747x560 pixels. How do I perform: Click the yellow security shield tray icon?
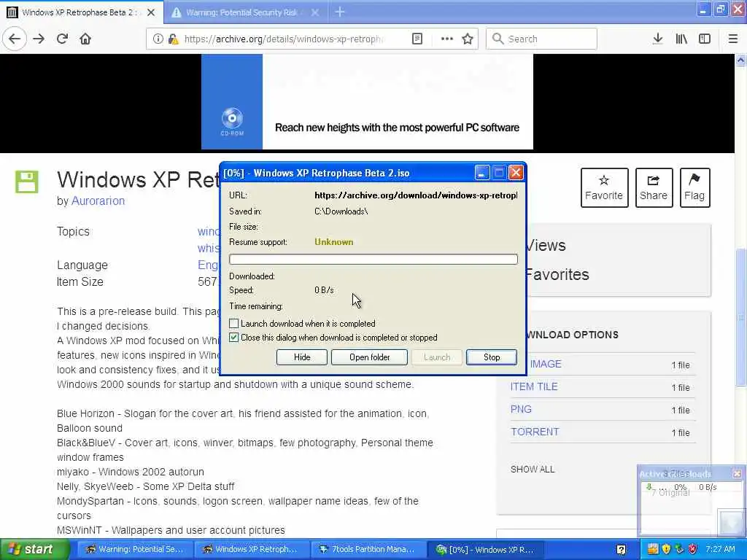pyautogui.click(x=666, y=550)
